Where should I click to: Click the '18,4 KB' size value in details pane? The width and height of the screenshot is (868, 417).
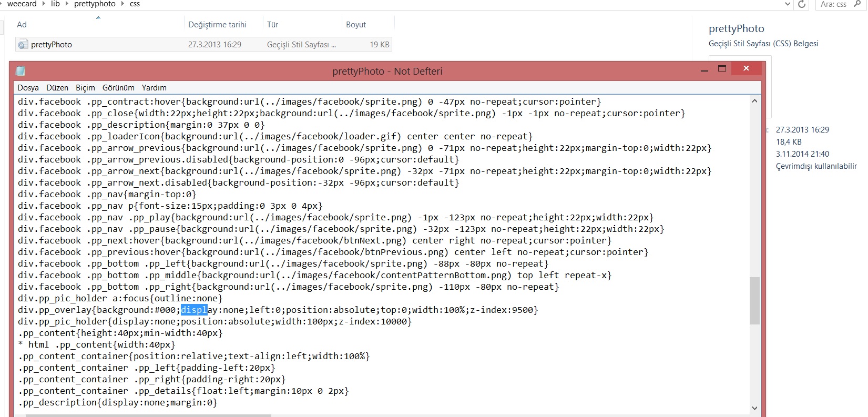coord(789,142)
